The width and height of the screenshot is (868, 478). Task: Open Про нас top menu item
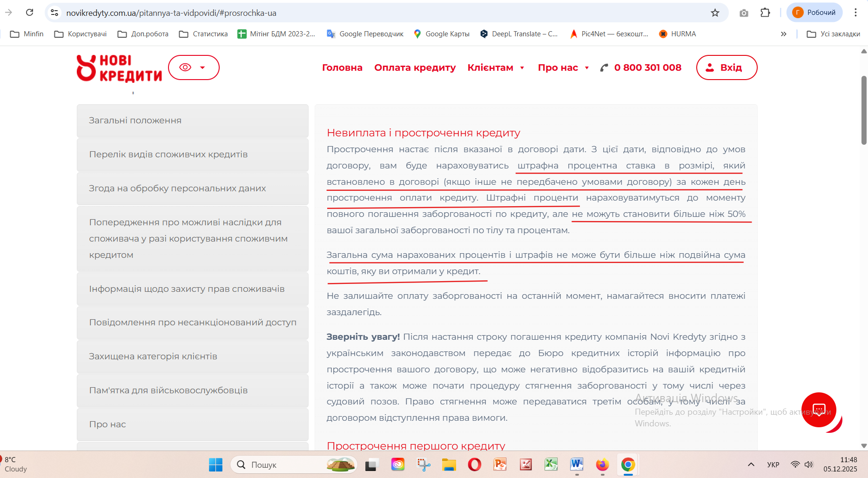click(558, 67)
